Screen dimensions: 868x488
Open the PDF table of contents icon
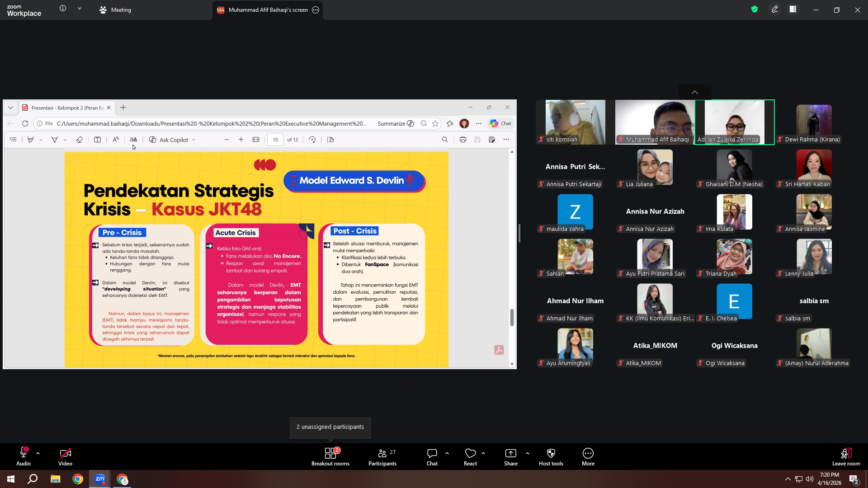13,140
